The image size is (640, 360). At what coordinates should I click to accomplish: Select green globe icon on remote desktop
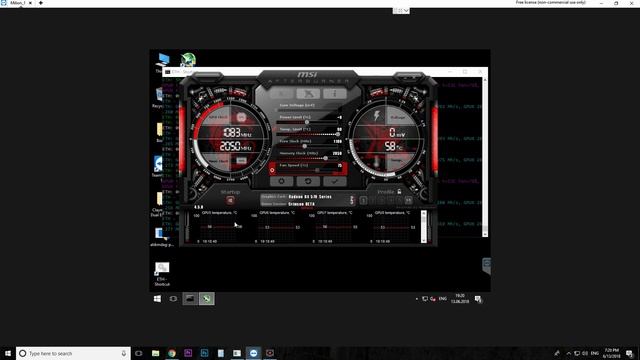click(x=188, y=60)
